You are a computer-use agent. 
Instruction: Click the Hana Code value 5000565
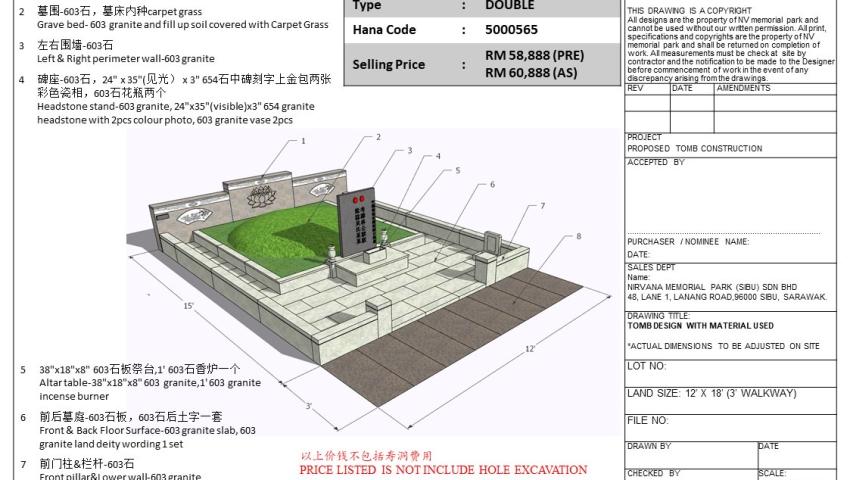point(511,30)
